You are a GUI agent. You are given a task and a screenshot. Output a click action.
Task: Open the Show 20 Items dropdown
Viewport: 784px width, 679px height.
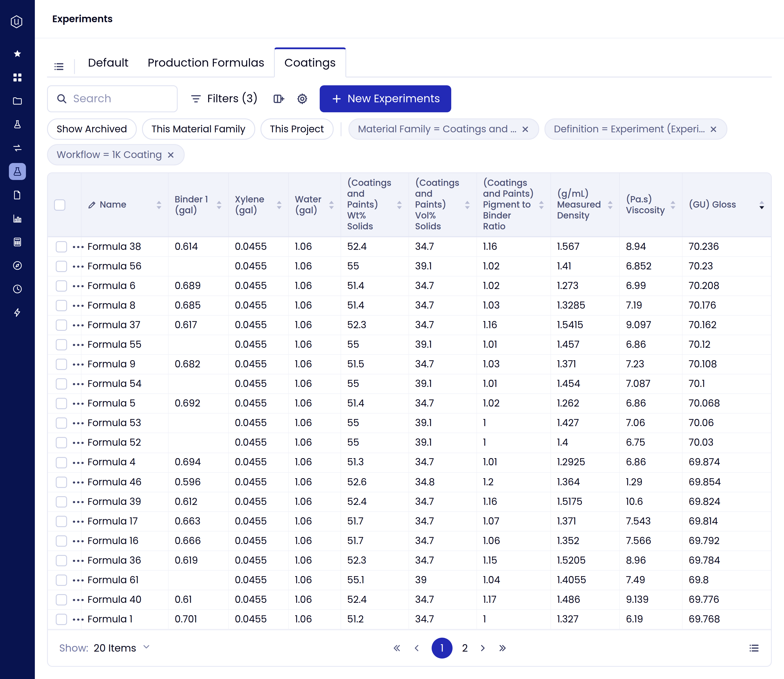tap(122, 648)
